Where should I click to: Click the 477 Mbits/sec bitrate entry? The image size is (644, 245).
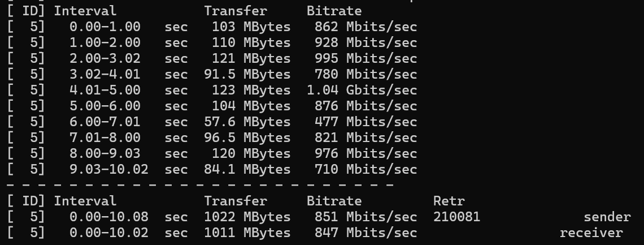point(366,122)
